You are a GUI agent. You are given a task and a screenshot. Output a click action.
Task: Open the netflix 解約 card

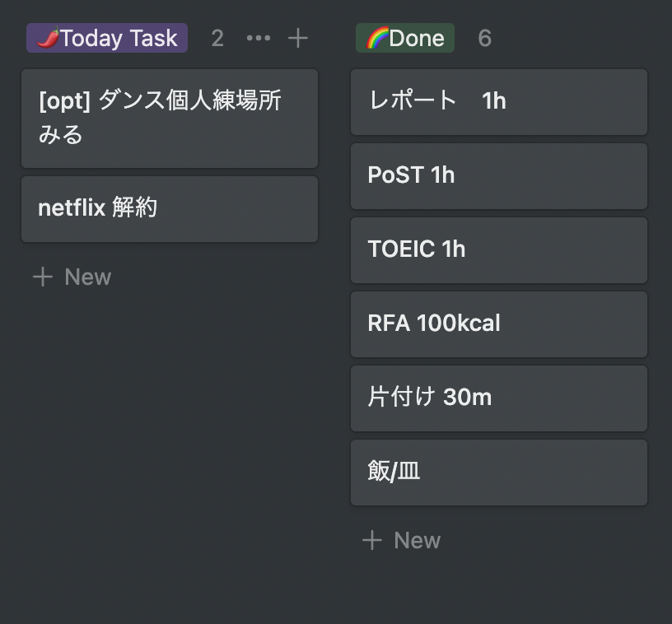[x=170, y=208]
